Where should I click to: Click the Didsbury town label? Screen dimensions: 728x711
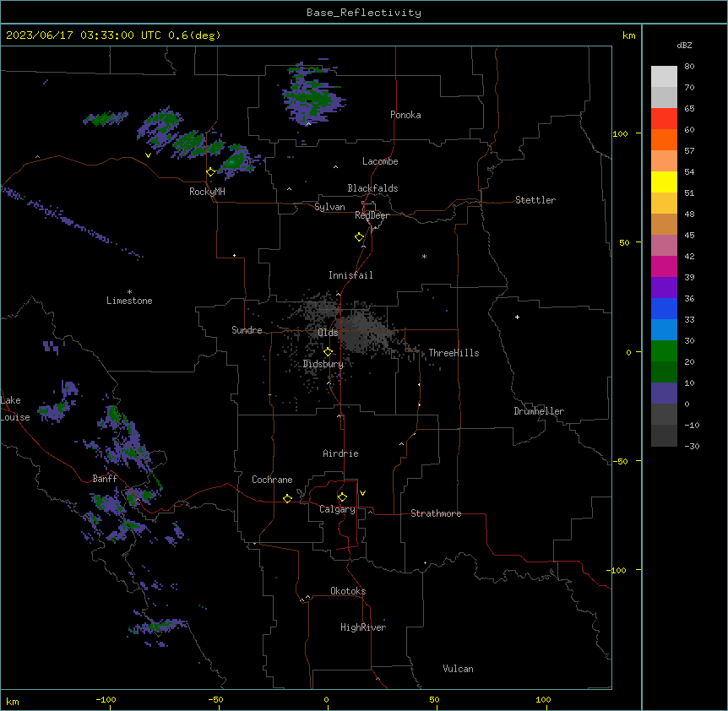tap(323, 364)
